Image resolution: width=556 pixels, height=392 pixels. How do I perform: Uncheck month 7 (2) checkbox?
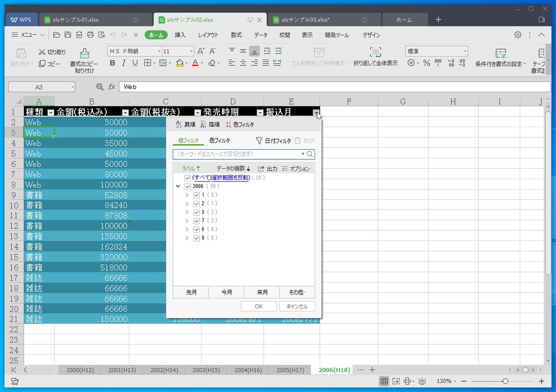(196, 221)
